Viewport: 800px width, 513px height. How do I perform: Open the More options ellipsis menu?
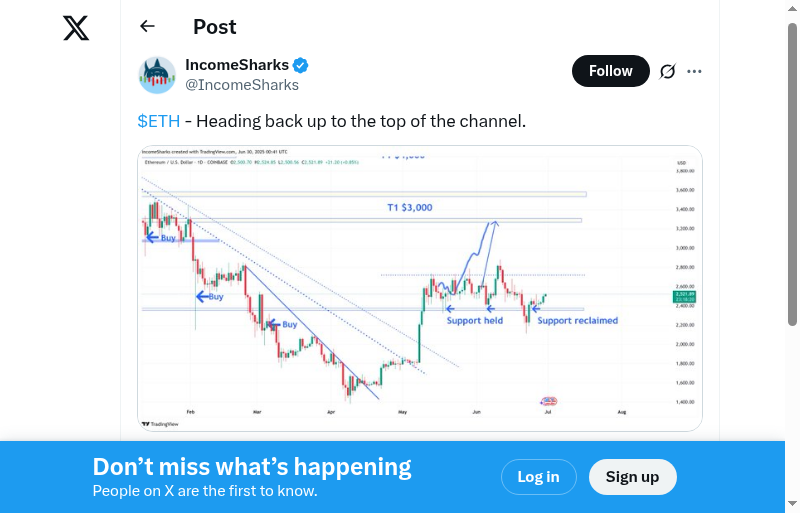(x=695, y=71)
